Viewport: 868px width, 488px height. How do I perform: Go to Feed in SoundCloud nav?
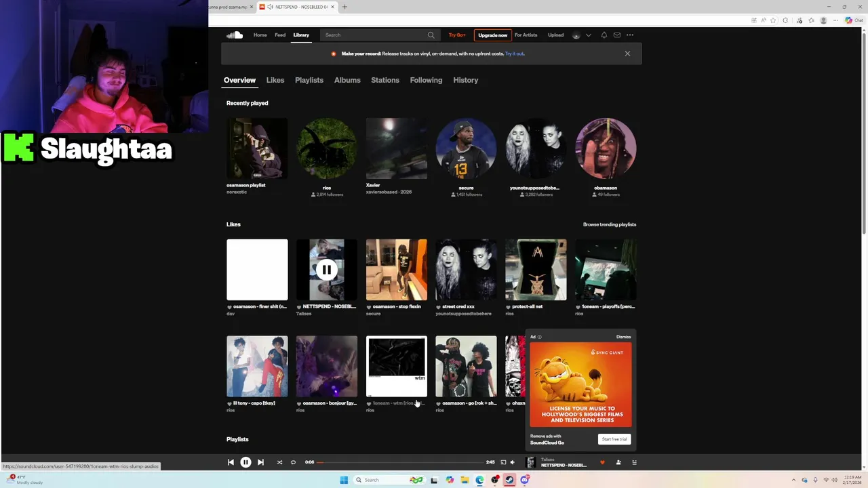pos(280,35)
